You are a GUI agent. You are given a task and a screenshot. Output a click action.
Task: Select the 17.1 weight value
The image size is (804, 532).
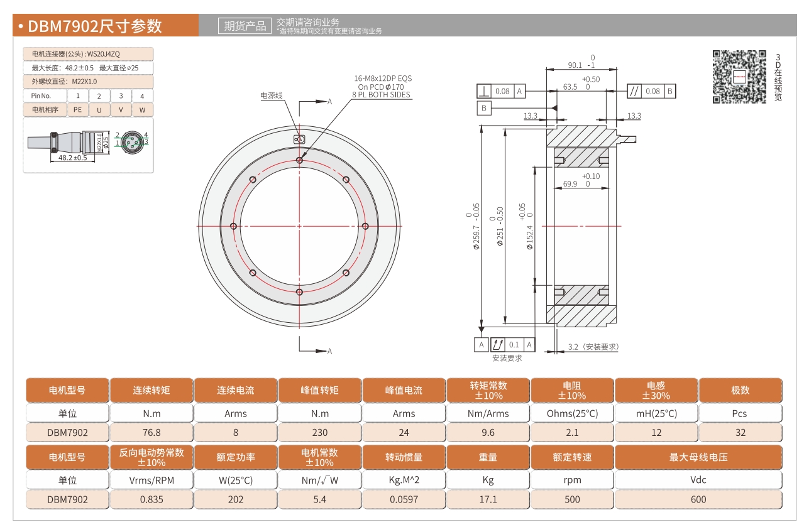tap(488, 499)
